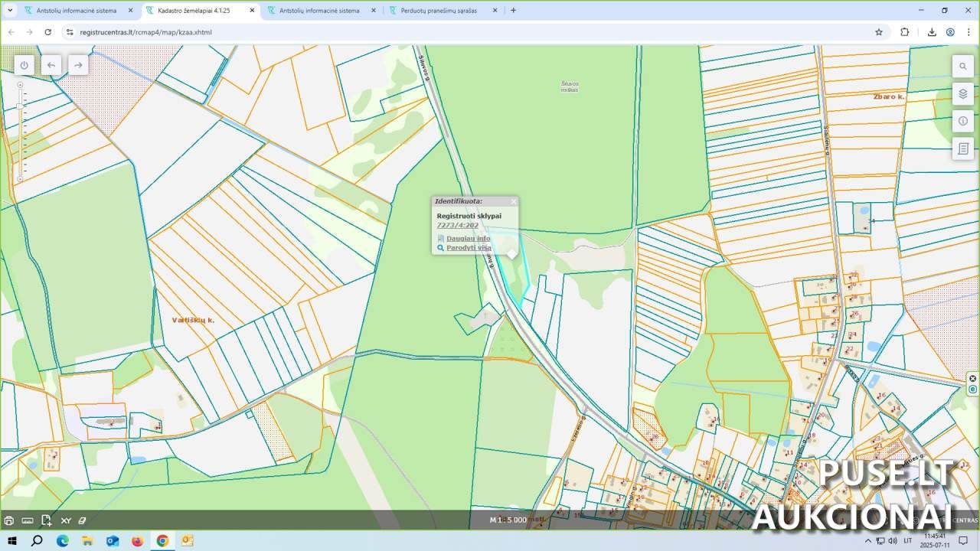Select the measure distance ruler tool
The image size is (980, 551).
pos(28,520)
